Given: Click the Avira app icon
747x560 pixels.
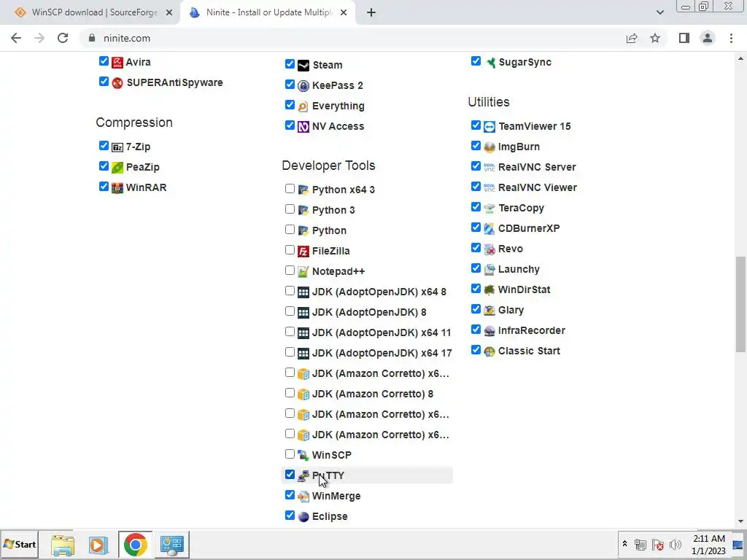Looking at the screenshot, I should point(117,62).
